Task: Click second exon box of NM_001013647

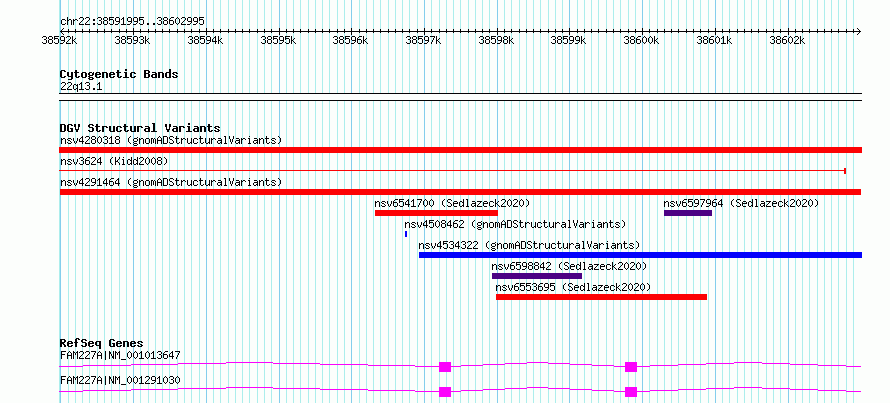Action: (x=631, y=367)
